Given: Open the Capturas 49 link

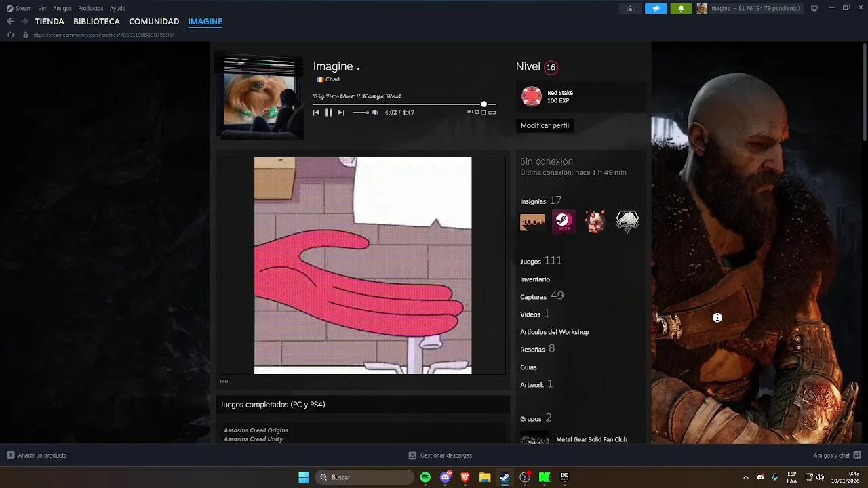Looking at the screenshot, I should [542, 296].
